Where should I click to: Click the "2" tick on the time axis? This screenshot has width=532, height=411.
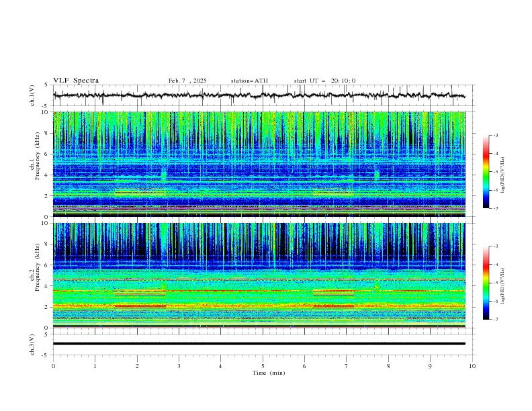click(137, 366)
